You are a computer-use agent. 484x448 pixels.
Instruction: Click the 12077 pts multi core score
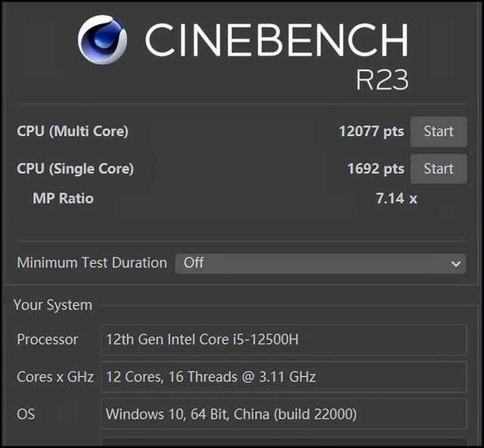click(x=371, y=131)
